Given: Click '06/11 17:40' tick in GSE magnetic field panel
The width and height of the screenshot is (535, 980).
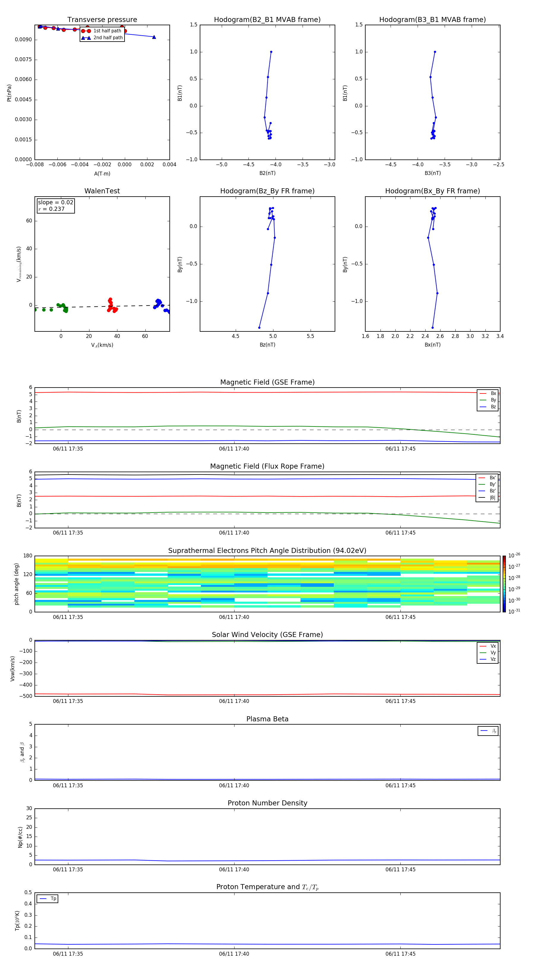Looking at the screenshot, I should pos(234,449).
